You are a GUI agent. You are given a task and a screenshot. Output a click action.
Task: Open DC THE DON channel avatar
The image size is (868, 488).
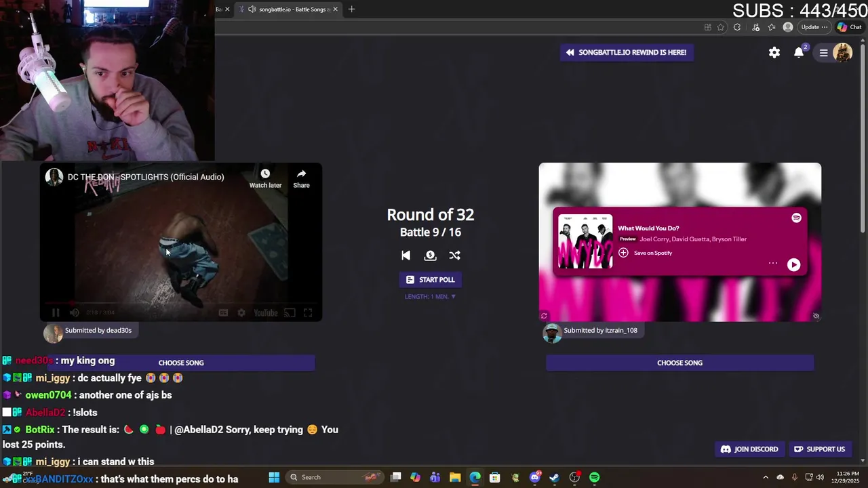pos(54,177)
